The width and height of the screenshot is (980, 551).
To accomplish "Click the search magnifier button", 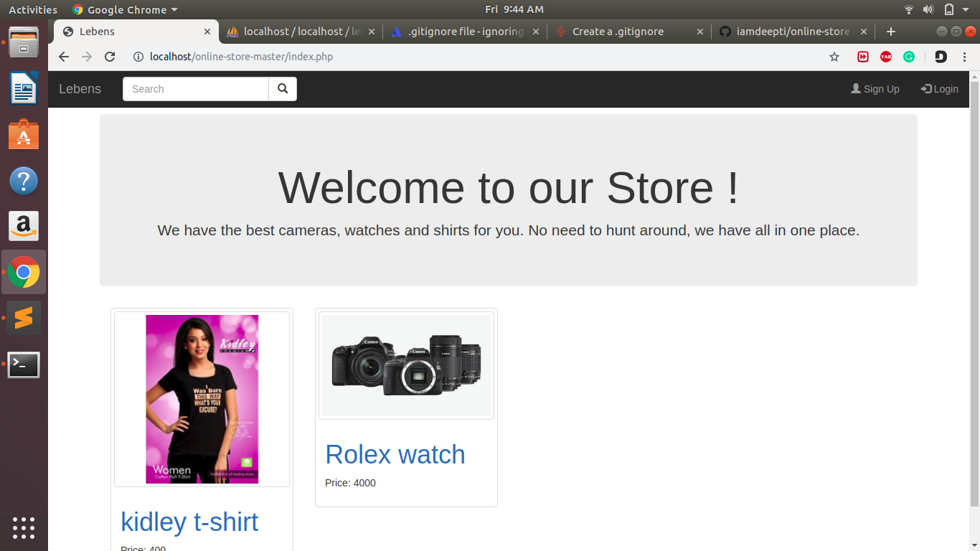I will (x=283, y=89).
